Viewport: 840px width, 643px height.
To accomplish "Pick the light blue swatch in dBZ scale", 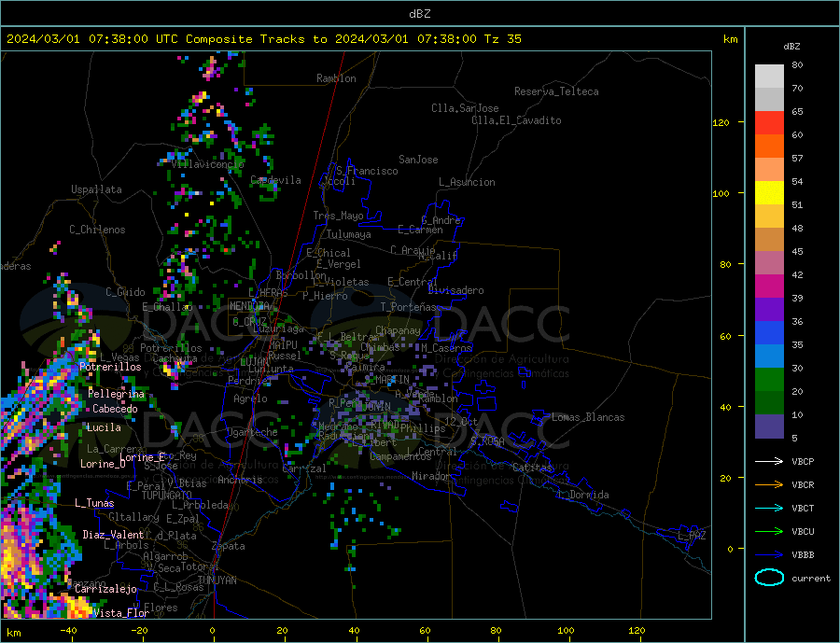I will pyautogui.click(x=769, y=356).
